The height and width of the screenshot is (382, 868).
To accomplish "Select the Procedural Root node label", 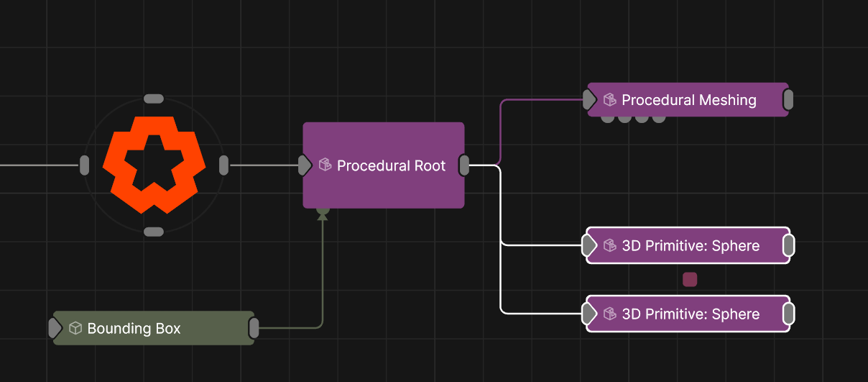I will coord(391,165).
